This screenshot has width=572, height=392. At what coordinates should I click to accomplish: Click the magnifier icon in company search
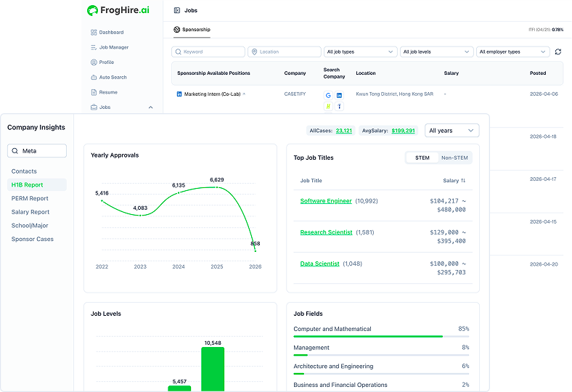pos(15,151)
